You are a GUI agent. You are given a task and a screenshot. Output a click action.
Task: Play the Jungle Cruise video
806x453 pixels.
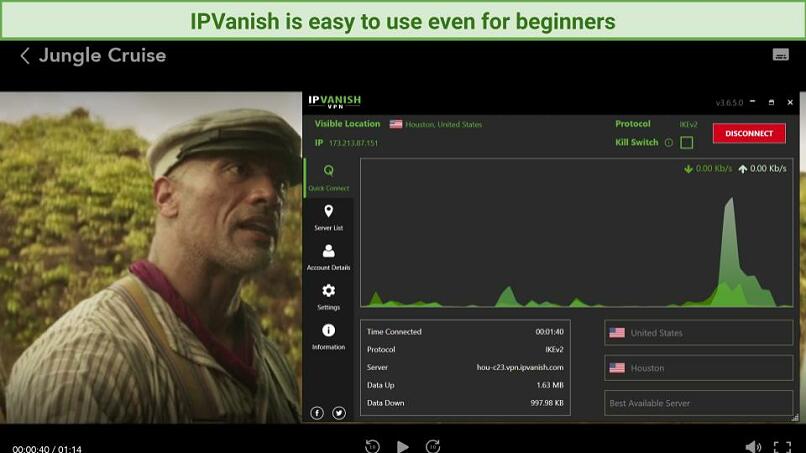coord(402,446)
